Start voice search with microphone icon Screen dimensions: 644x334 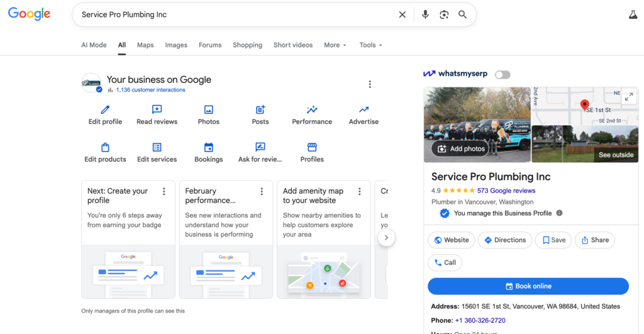click(x=425, y=14)
